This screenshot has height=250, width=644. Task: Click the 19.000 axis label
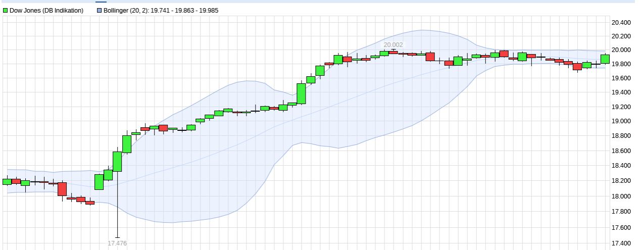coord(621,121)
